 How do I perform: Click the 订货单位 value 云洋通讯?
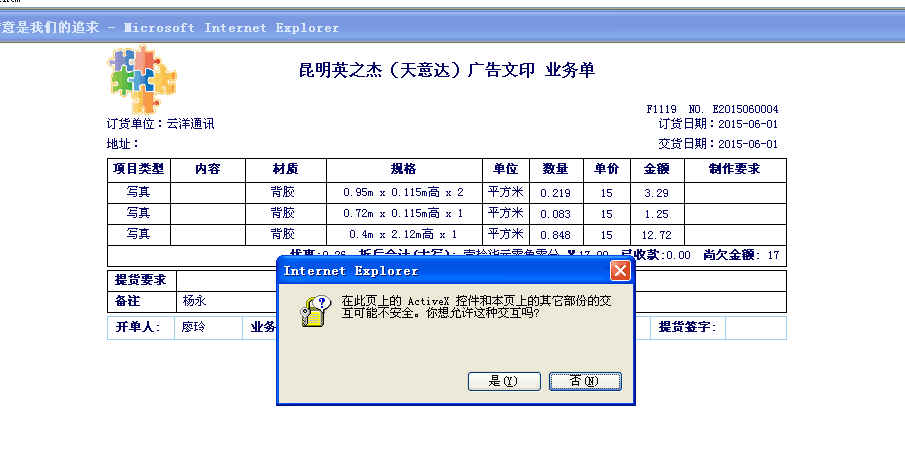(x=191, y=124)
